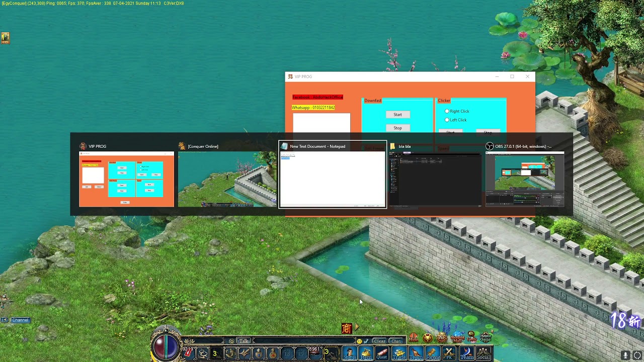Click the orange Chinese-character shop icon

coord(347,329)
